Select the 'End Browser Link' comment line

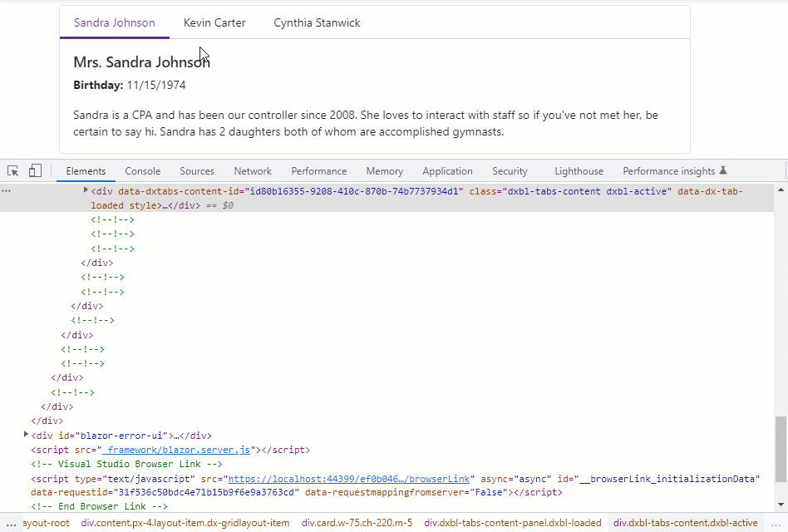click(100, 506)
